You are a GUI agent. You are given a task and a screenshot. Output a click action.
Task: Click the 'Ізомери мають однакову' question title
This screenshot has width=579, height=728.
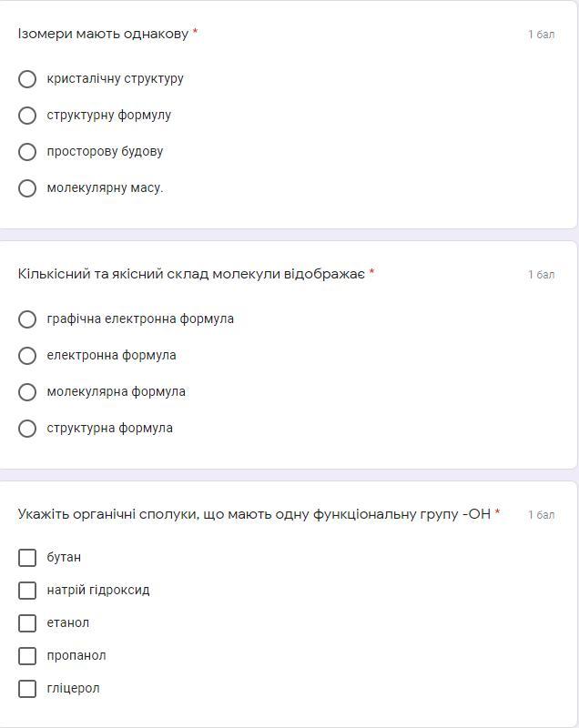pos(103,34)
